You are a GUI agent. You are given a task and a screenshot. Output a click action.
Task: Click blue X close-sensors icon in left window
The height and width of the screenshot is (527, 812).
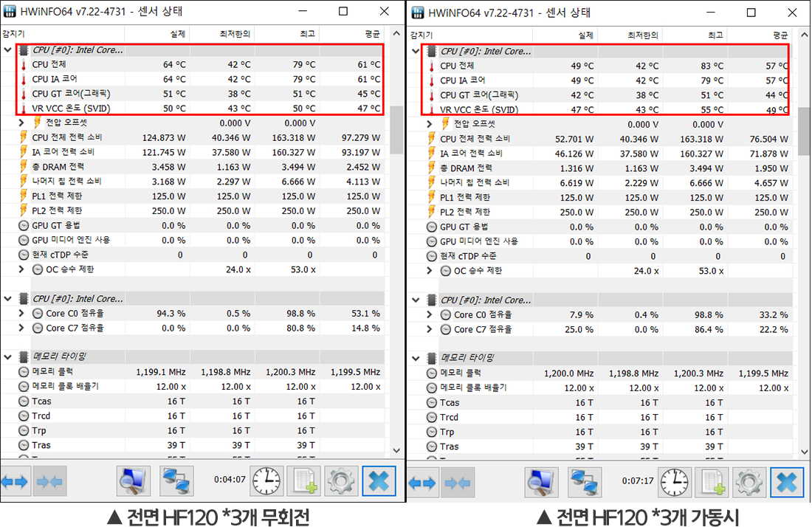pos(379,481)
